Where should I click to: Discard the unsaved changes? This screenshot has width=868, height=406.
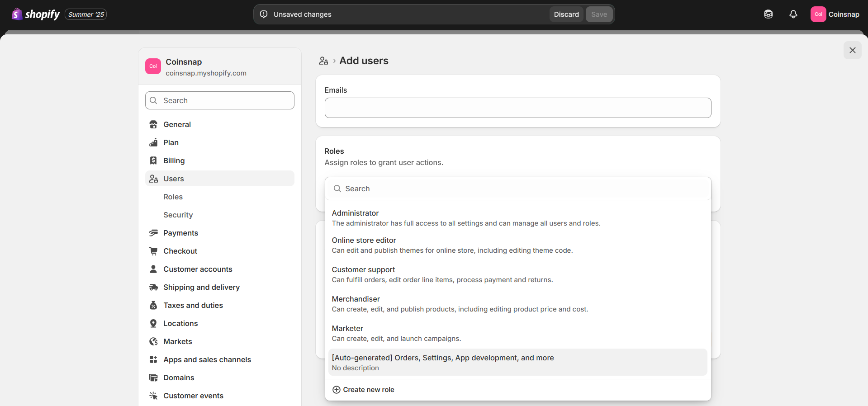[566, 14]
